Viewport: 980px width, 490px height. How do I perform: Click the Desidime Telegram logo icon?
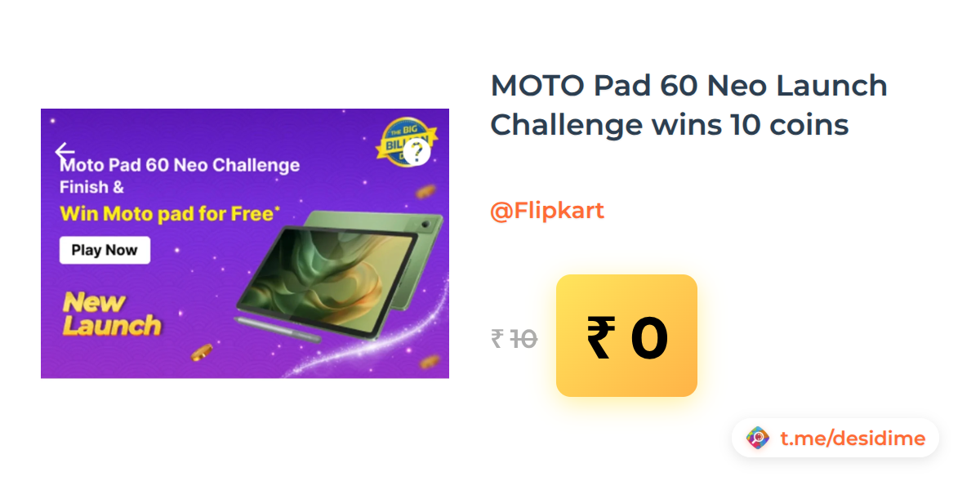758,438
